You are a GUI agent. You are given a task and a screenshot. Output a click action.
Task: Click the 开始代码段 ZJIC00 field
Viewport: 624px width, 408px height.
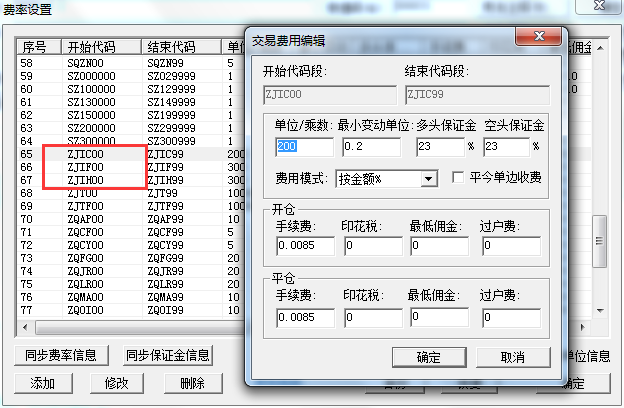[330, 95]
